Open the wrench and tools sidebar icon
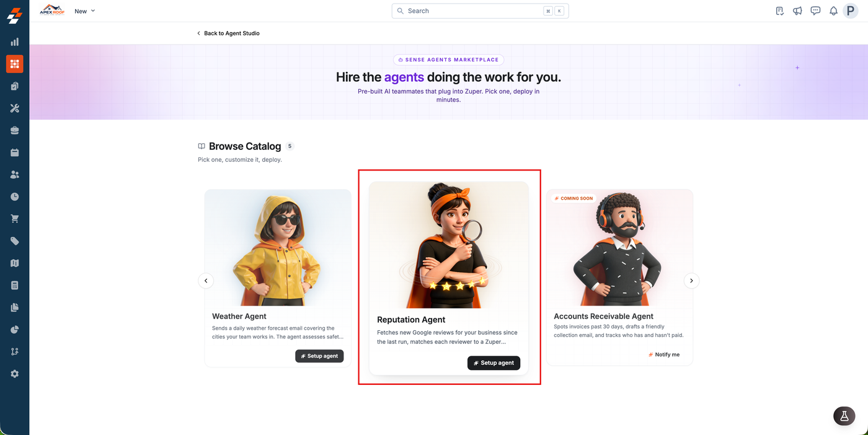Screen dimensions: 868x435 15,108
